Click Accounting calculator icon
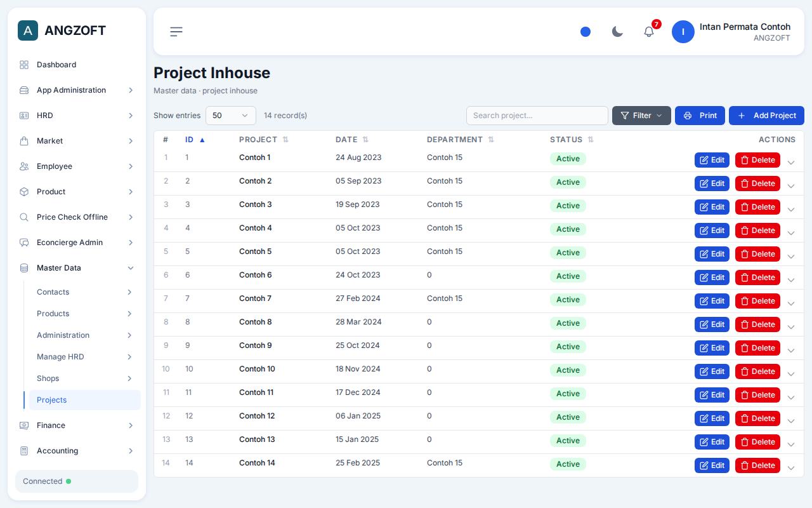 click(x=24, y=451)
